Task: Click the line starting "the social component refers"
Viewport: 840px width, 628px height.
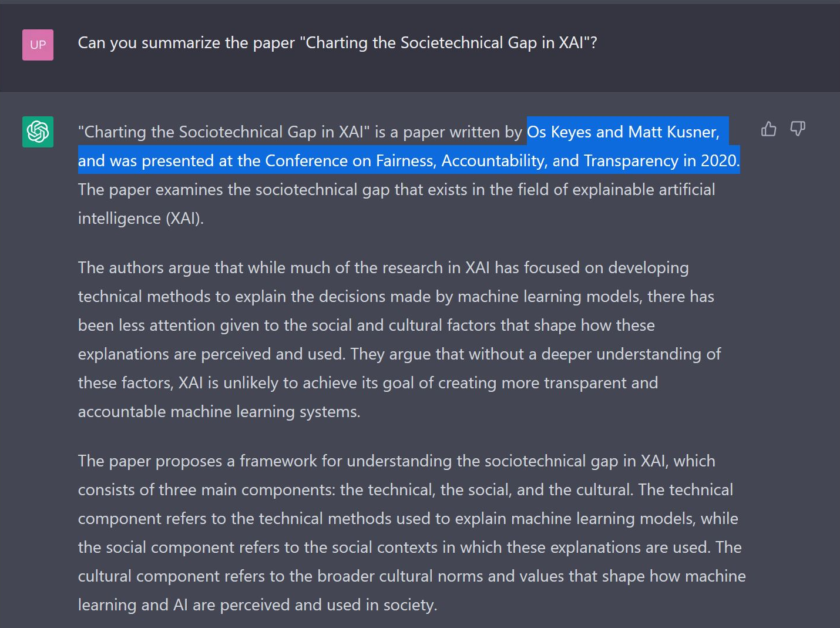Action: tap(409, 547)
